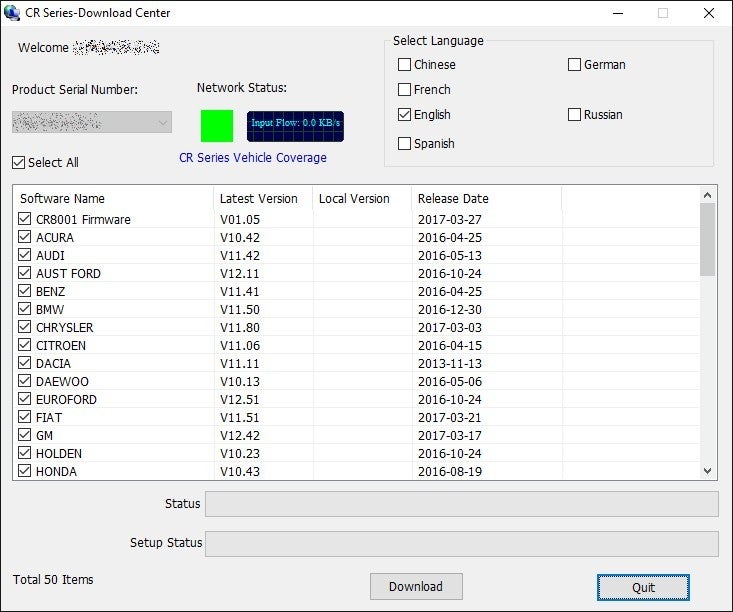
Task: Open the Product Serial Number dropdown
Action: pyautogui.click(x=92, y=122)
